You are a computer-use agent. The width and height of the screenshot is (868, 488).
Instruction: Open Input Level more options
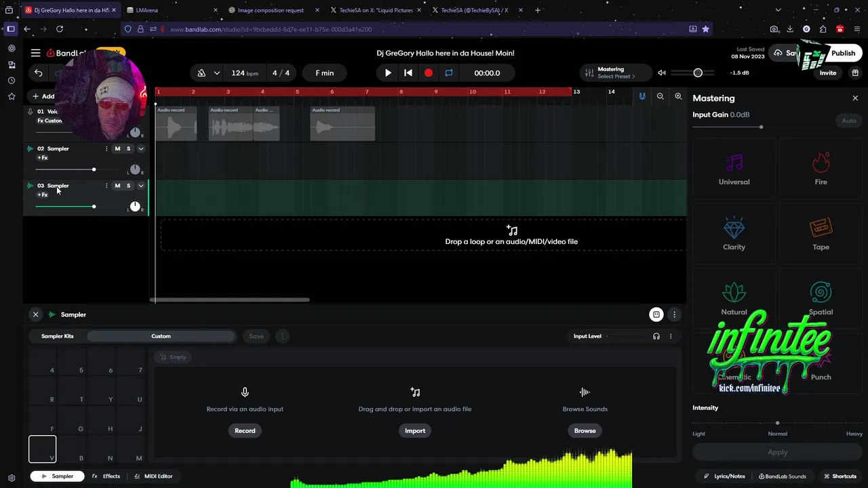(671, 336)
